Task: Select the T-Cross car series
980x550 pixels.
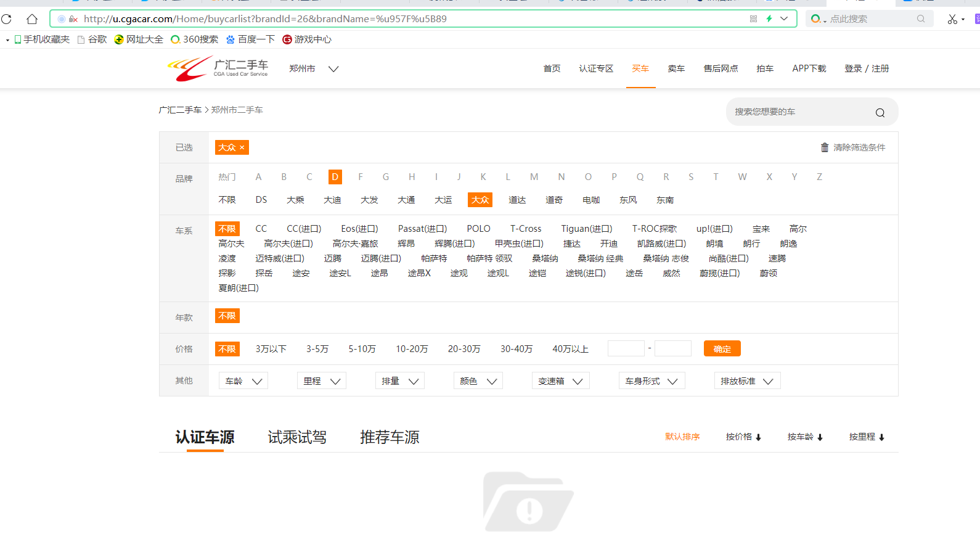Action: [x=526, y=229]
